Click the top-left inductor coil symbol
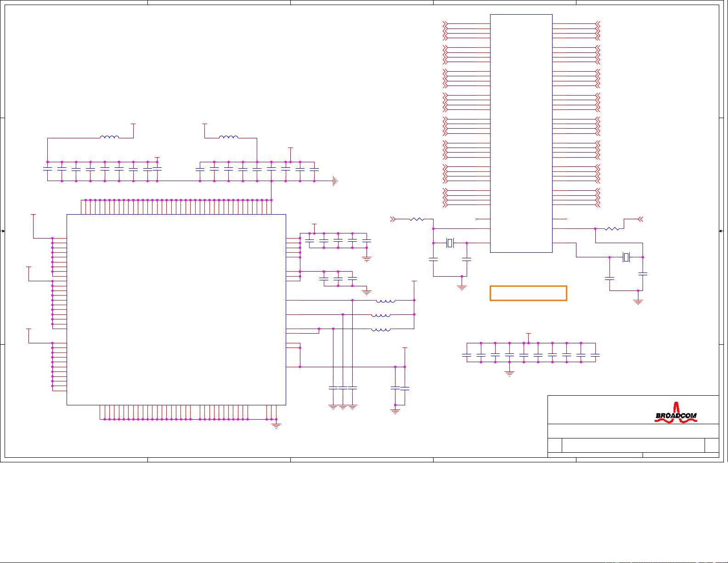The width and height of the screenshot is (728, 563). pyautogui.click(x=109, y=137)
